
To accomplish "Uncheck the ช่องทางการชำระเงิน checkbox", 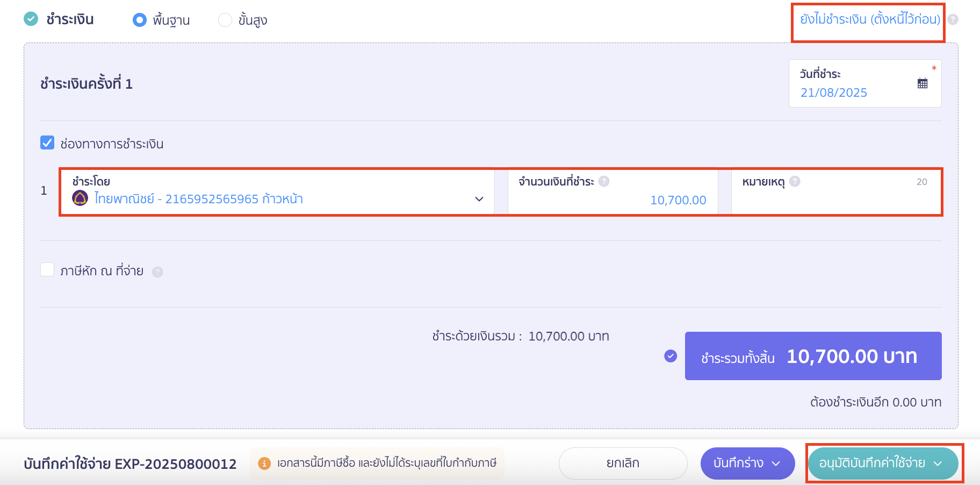I will tap(47, 142).
